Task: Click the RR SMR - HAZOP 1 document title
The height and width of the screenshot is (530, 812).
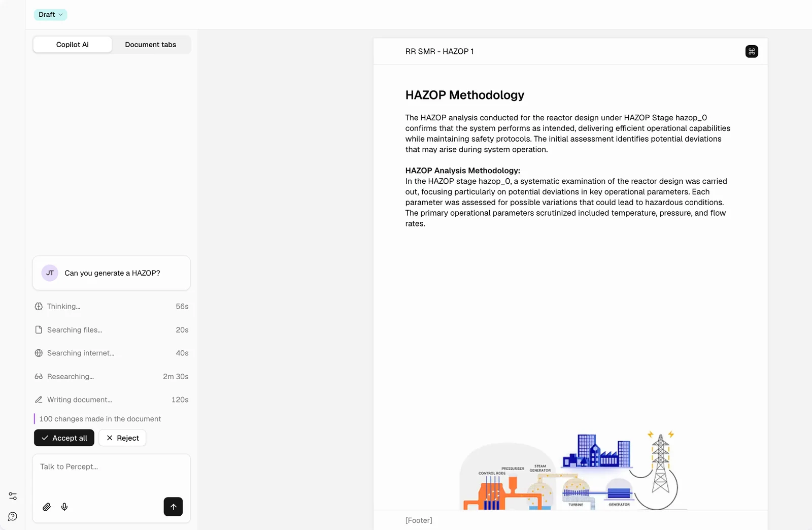Action: [439, 51]
